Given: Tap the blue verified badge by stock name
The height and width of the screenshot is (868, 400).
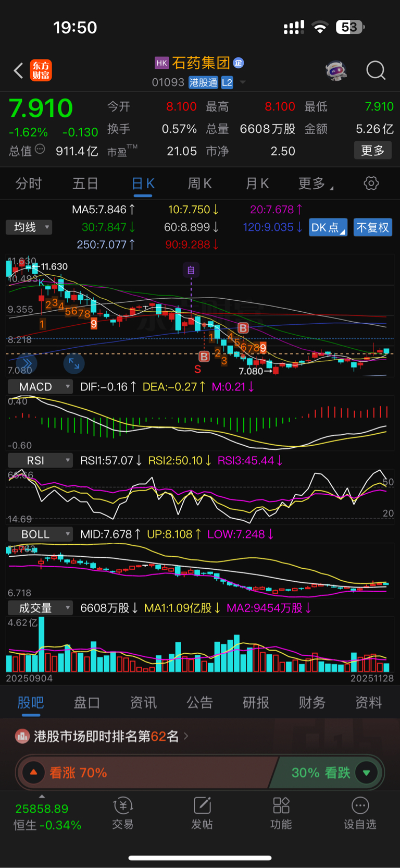Looking at the screenshot, I should [239, 63].
